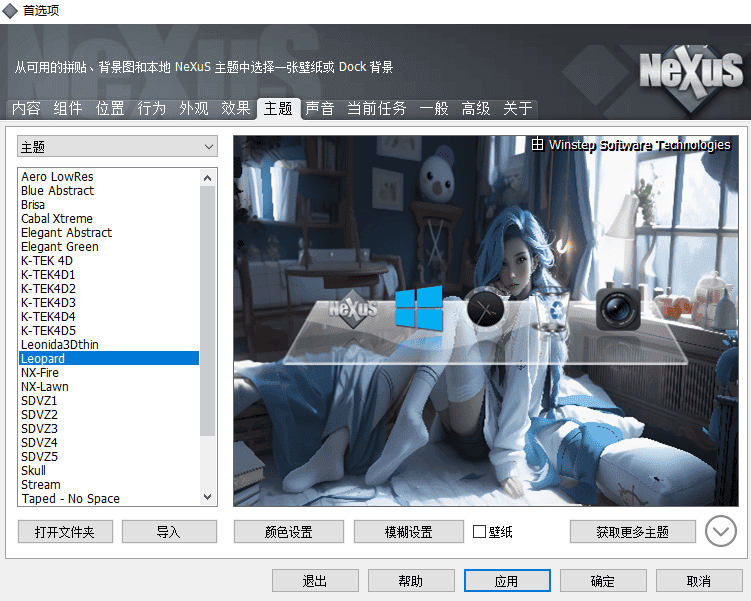Screen dimensions: 751x601
Task: Switch to the 外观 tab
Action: pyautogui.click(x=193, y=108)
